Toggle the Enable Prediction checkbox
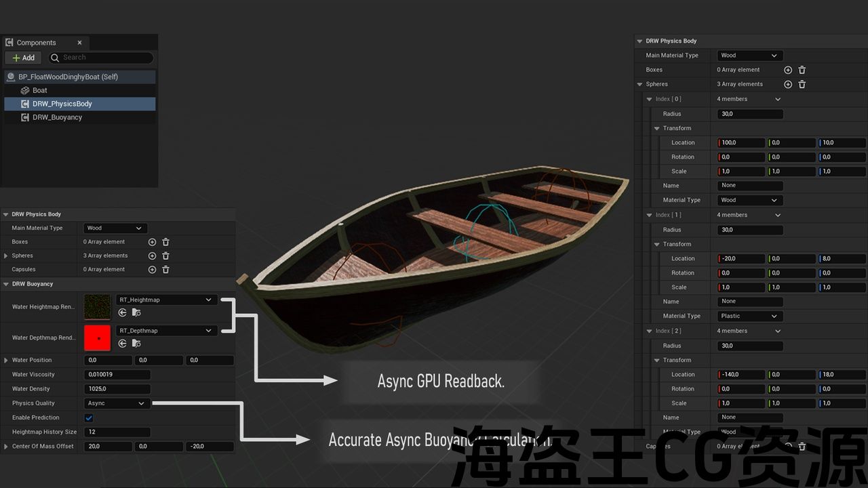Viewport: 868px width, 488px height. pos(89,418)
